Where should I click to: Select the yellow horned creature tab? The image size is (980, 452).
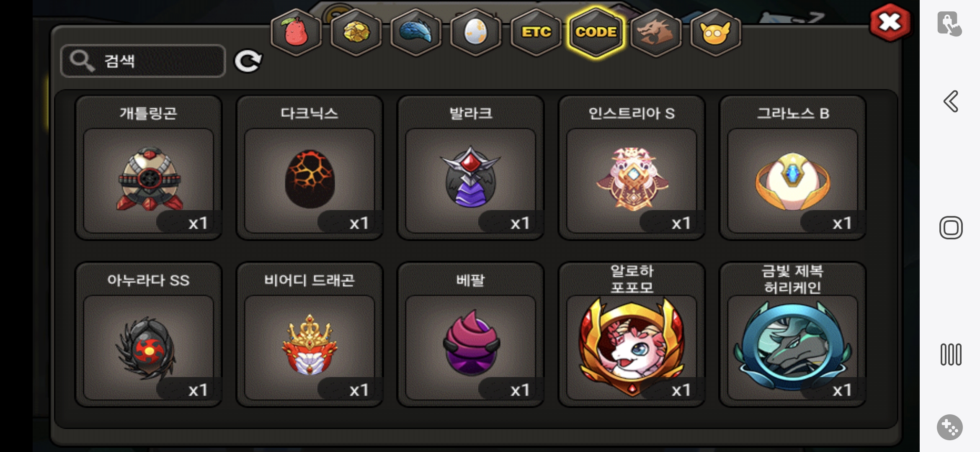716,32
